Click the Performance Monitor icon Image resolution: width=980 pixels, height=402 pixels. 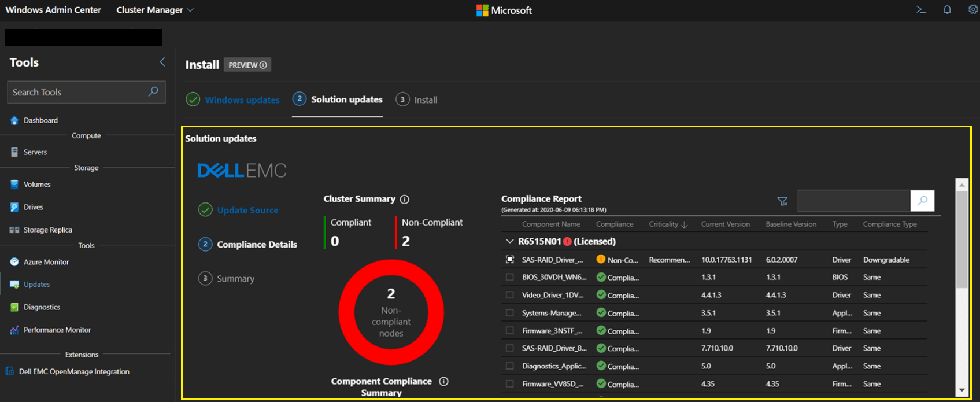pos(14,330)
